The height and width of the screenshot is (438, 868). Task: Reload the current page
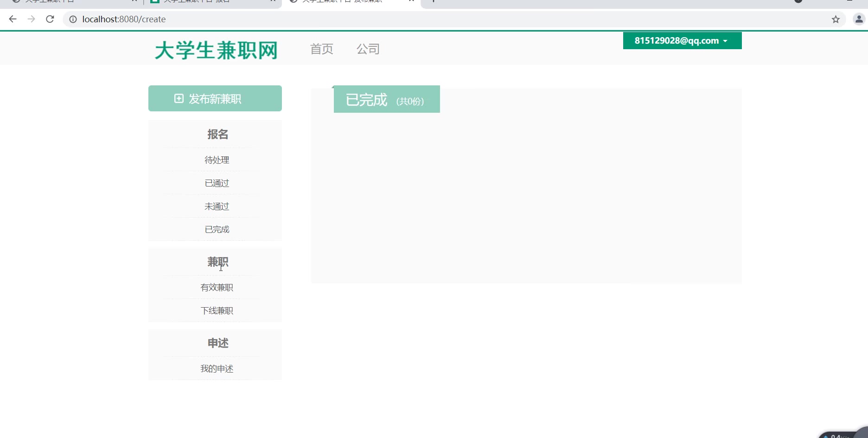click(50, 19)
